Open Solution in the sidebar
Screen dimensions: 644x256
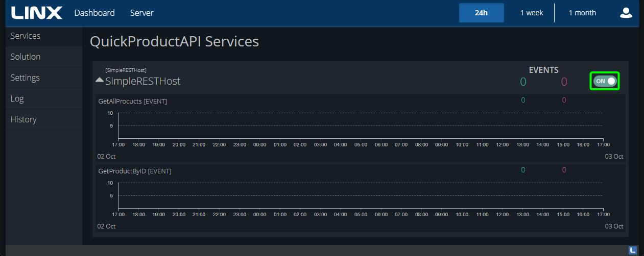[26, 57]
